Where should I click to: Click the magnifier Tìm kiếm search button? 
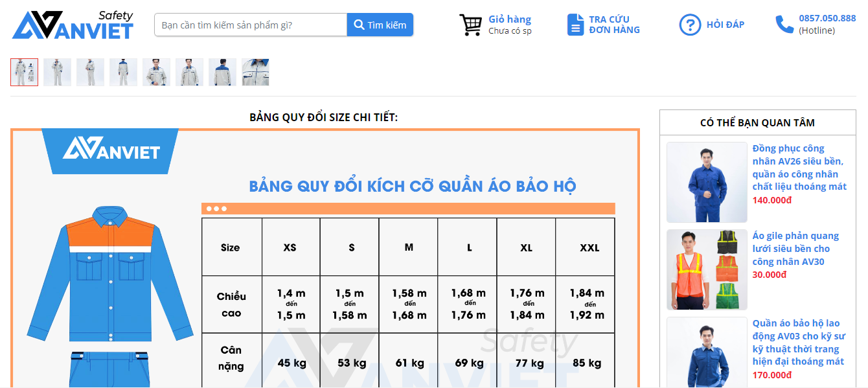tap(380, 25)
